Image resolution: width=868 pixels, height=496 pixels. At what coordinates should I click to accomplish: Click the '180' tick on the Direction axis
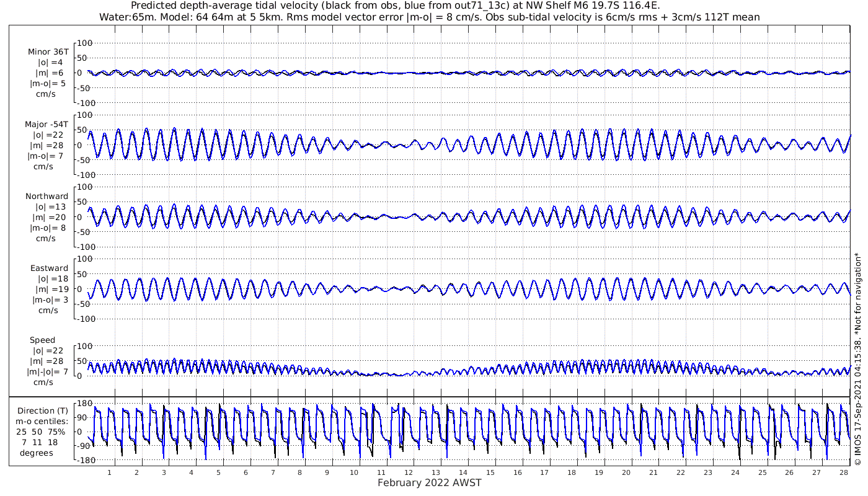85,404
